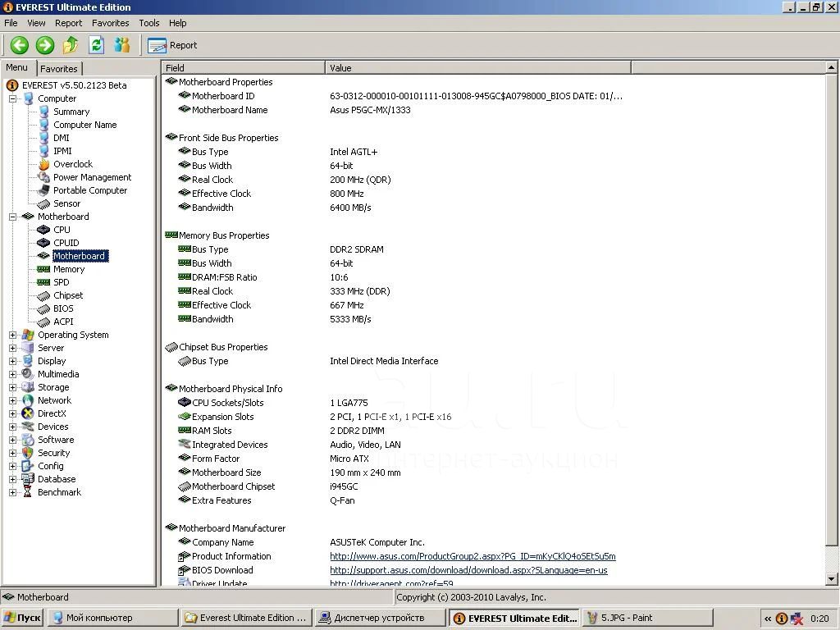Select the EVEREST v5.50.2123 Beta root item
Screen dimensions: 840x630
click(75, 85)
